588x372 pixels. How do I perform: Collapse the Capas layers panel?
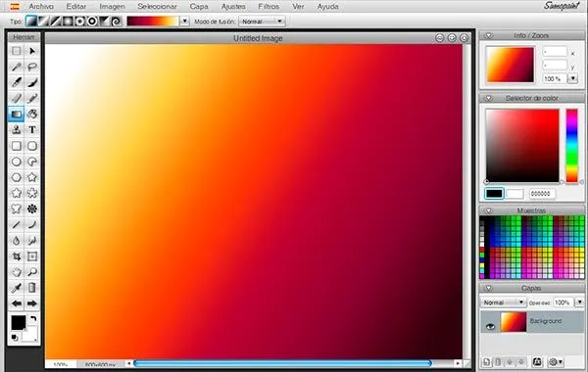coord(488,288)
